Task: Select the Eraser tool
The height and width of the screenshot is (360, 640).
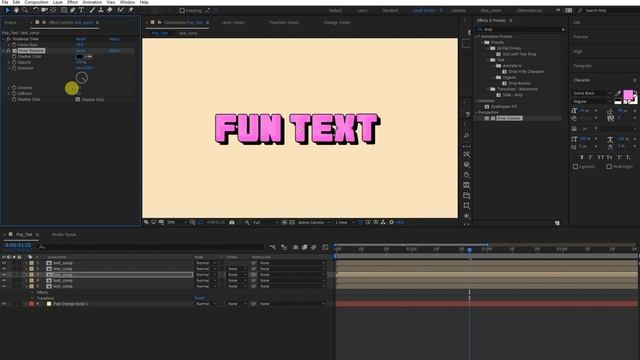Action: (x=110, y=10)
